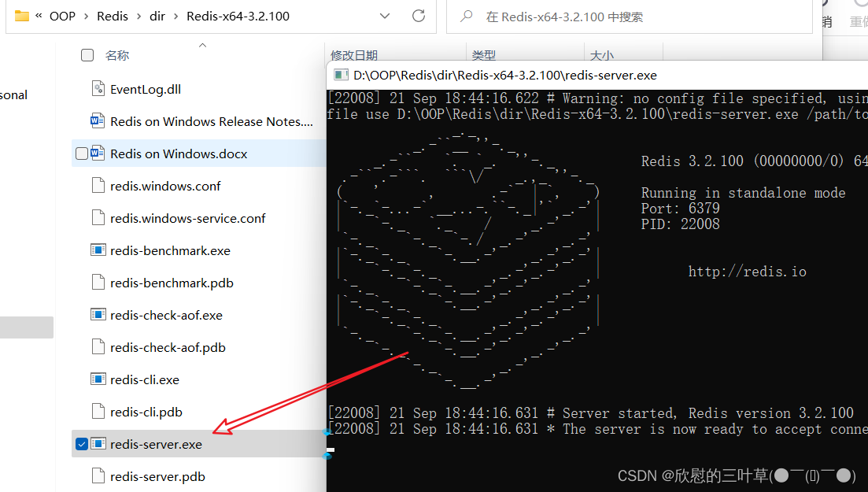Select redis-server.pdb file name
Screen dimensions: 868x492
tap(157, 476)
